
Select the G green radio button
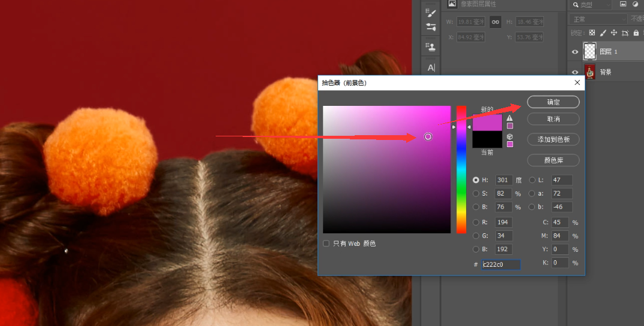pyautogui.click(x=476, y=236)
